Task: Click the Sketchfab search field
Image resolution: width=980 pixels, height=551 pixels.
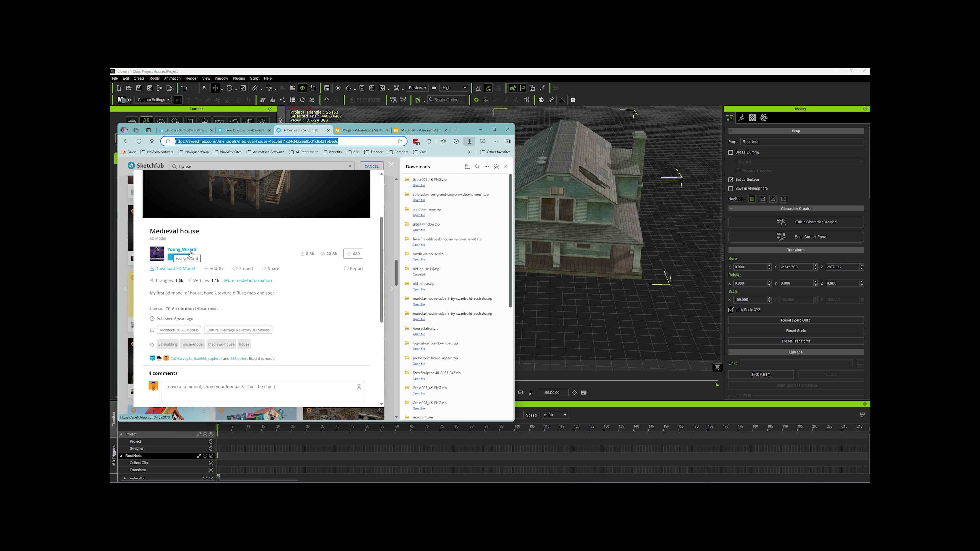Action: click(x=263, y=166)
